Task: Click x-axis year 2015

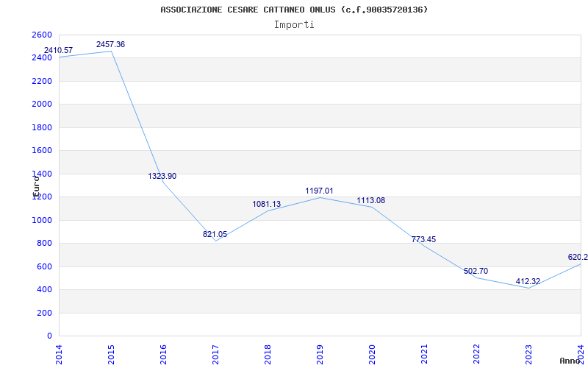Action: 111,355
